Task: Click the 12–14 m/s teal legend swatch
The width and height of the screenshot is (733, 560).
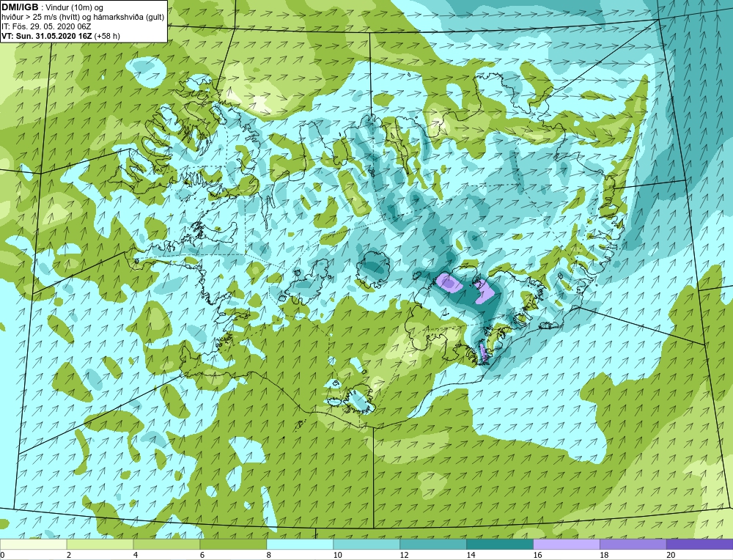Action: point(433,545)
